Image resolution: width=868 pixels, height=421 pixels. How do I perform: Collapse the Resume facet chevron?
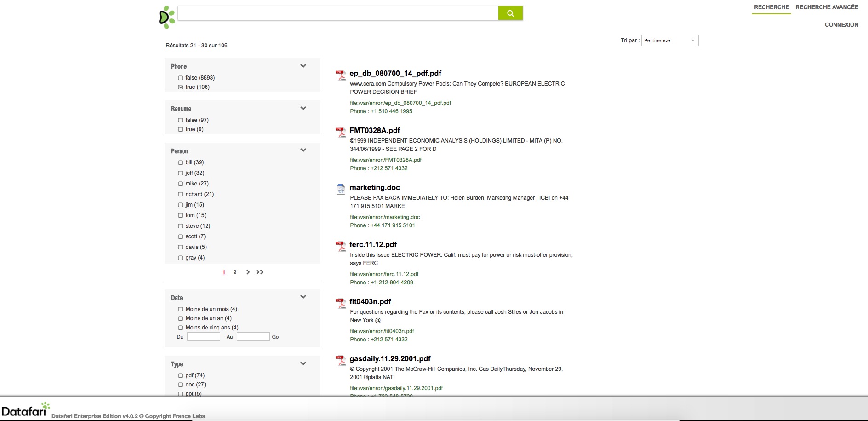tap(303, 109)
